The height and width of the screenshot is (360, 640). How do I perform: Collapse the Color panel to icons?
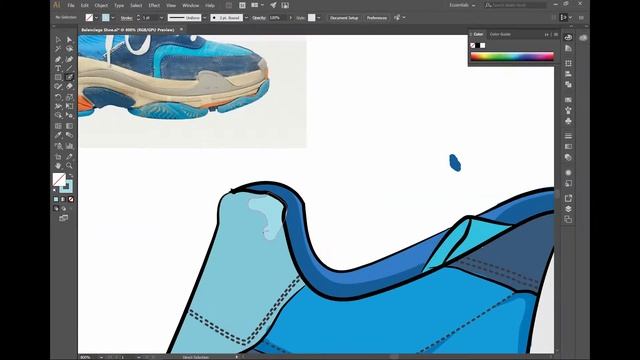point(547,35)
